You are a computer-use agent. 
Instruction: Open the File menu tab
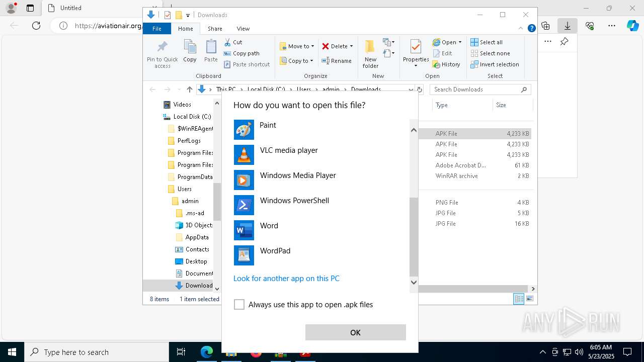[157, 29]
